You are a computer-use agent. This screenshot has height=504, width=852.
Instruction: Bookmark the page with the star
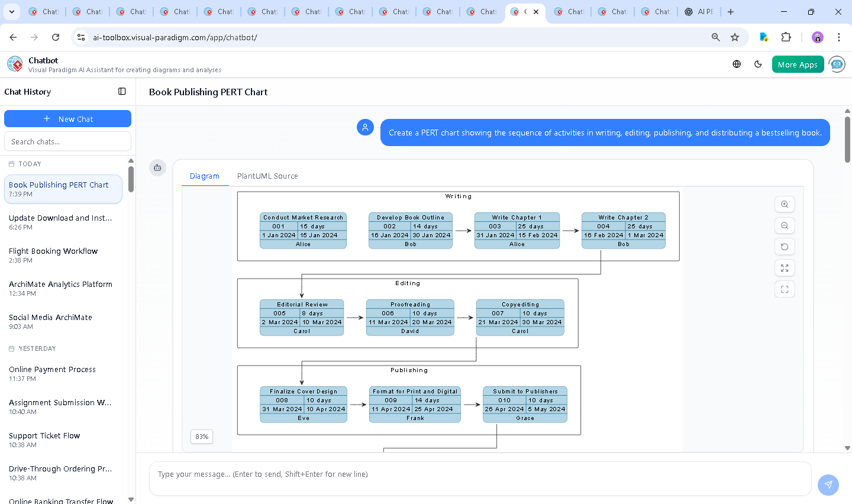(735, 37)
